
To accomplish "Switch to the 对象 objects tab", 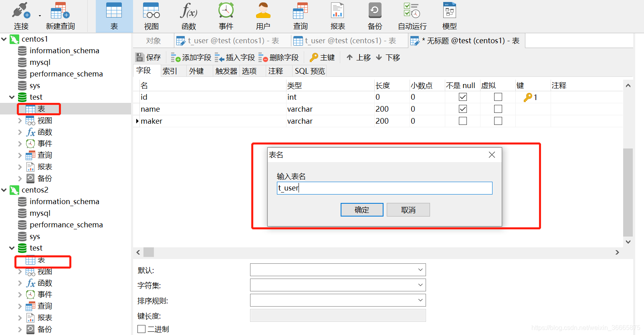I will tap(153, 41).
